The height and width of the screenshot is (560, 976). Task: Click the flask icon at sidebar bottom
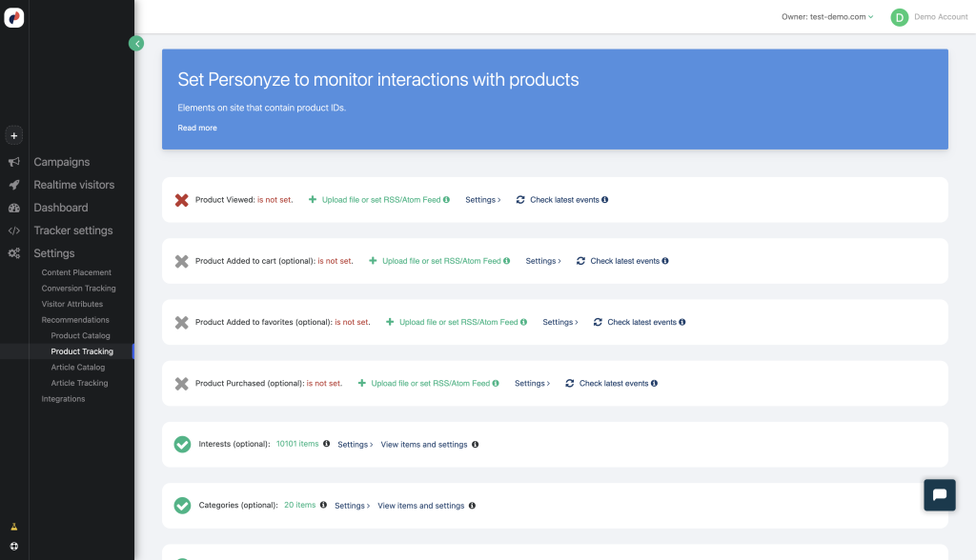pos(13,527)
